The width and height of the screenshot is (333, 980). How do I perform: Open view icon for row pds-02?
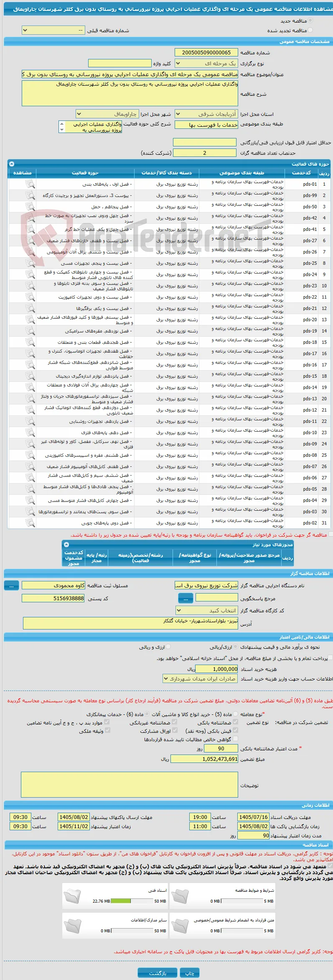pyautogui.click(x=30, y=523)
